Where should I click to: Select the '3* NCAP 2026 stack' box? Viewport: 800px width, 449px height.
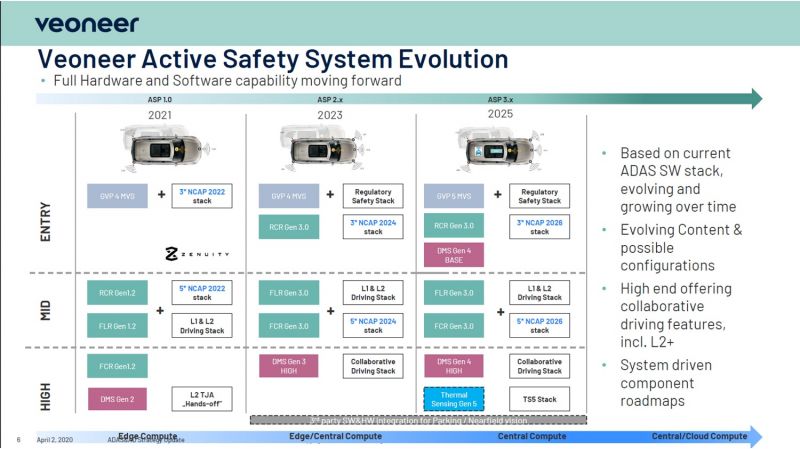tap(539, 227)
